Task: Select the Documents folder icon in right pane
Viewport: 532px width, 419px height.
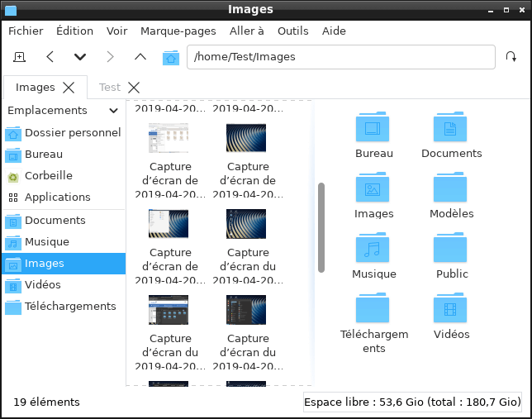Action: tap(450, 126)
